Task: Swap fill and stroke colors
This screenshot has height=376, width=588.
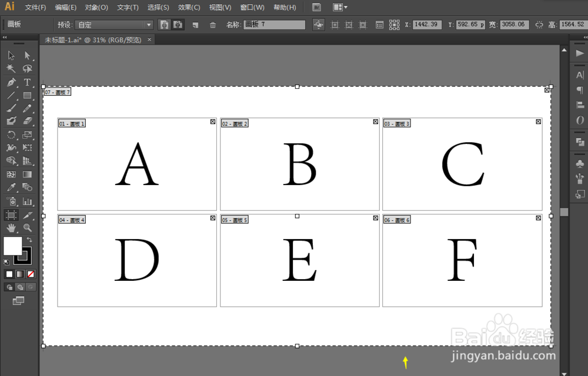Action: (x=29, y=240)
